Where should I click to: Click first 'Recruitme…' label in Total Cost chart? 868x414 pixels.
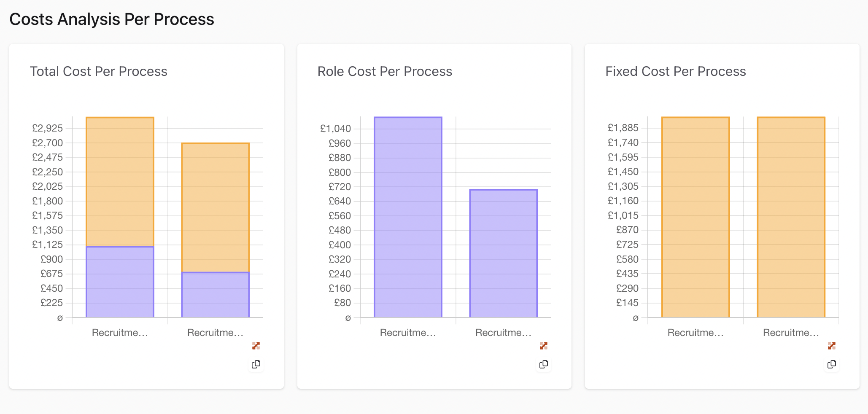click(120, 333)
